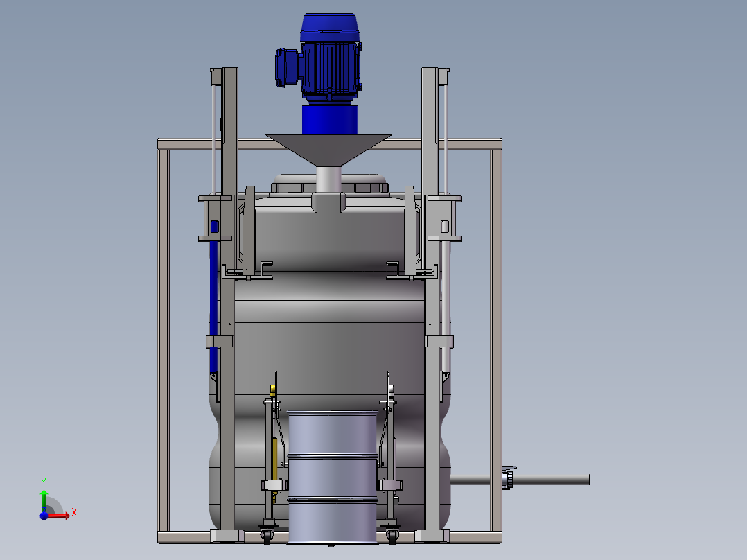
Task: Select the blue hose on the left side
Action: point(214,308)
